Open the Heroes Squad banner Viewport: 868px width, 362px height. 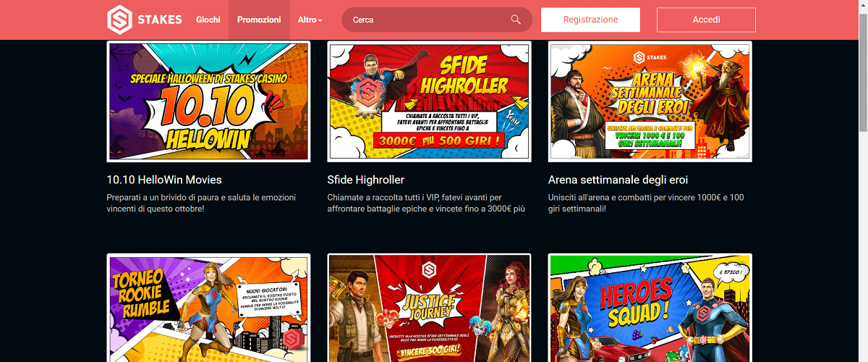click(x=650, y=308)
